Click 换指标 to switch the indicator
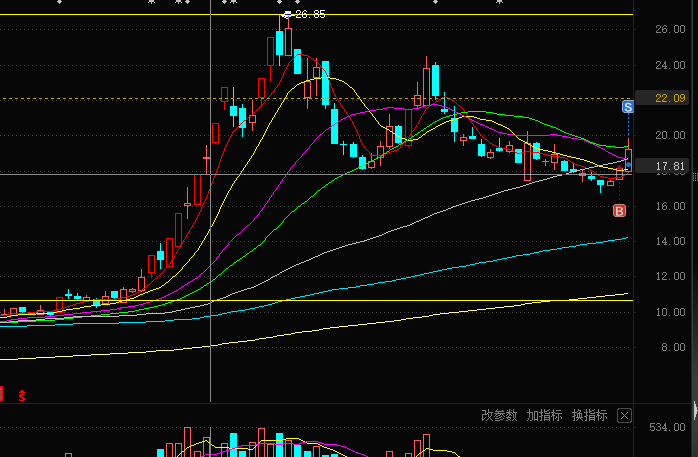Image resolution: width=698 pixels, height=457 pixels. (x=589, y=416)
